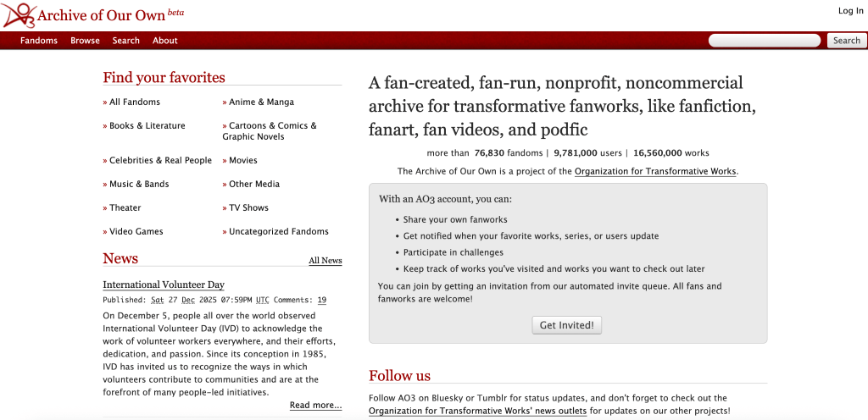This screenshot has height=420, width=868.
Task: Open the Fandoms menu
Action: coord(39,41)
